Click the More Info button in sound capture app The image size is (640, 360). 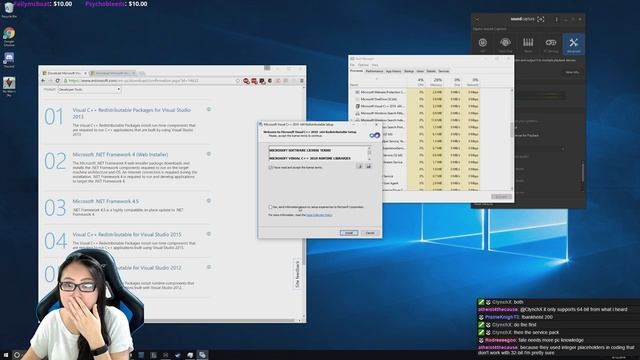pyautogui.click(x=572, y=72)
